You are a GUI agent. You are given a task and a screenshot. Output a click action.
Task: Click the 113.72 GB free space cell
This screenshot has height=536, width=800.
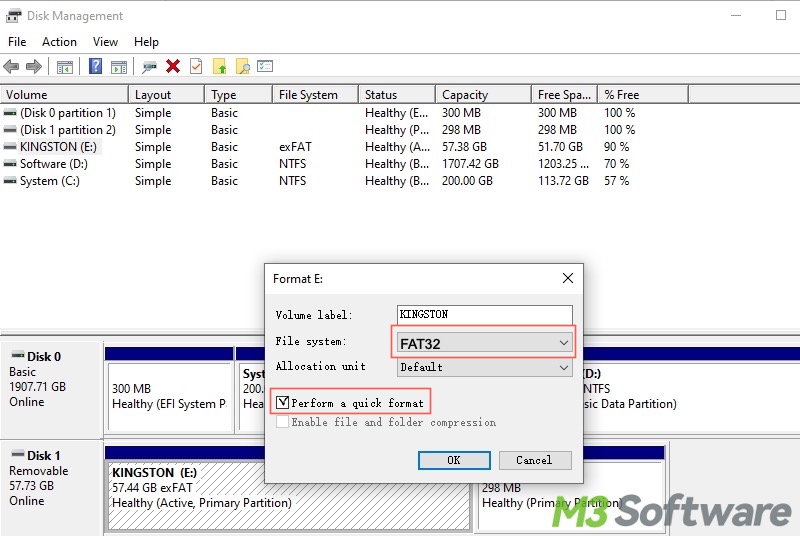[563, 181]
